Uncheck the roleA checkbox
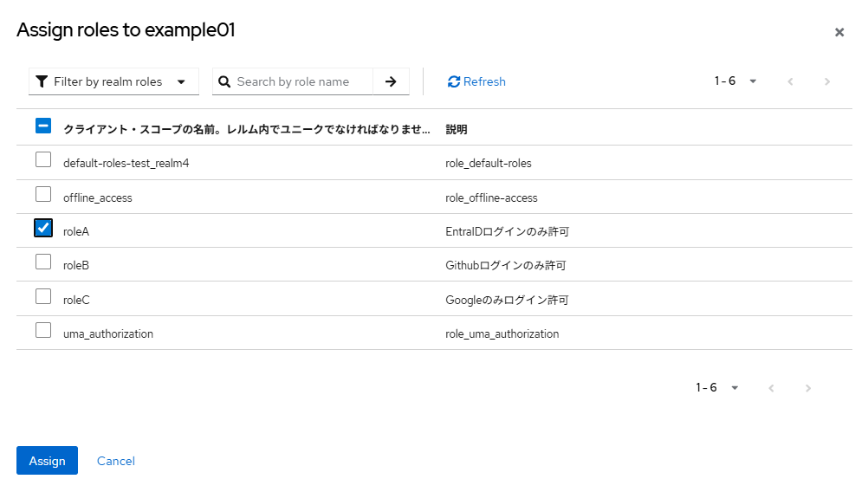The height and width of the screenshot is (492, 868). click(x=43, y=228)
